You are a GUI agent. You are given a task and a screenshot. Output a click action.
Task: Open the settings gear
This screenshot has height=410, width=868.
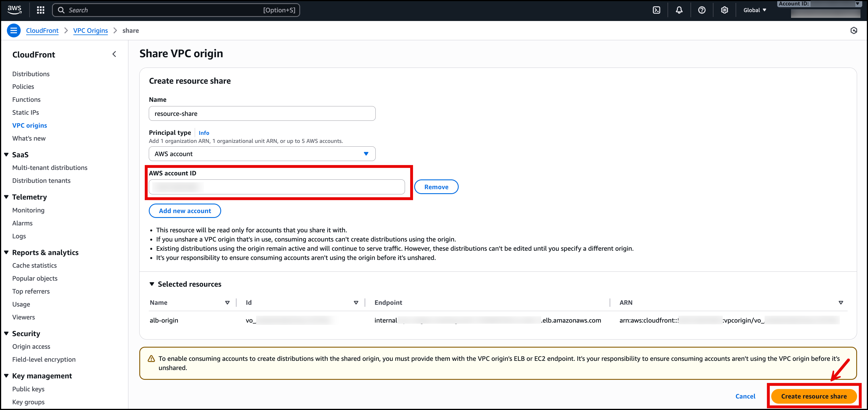point(724,10)
